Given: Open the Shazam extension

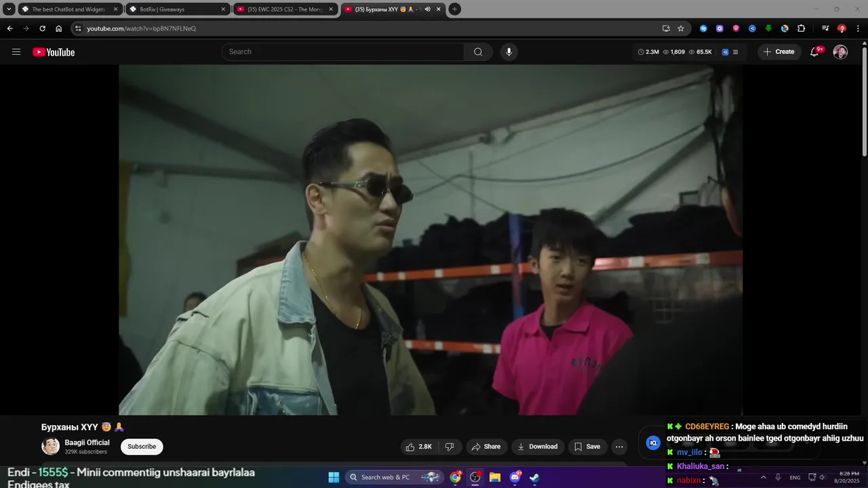Looking at the screenshot, I should pyautogui.click(x=703, y=28).
